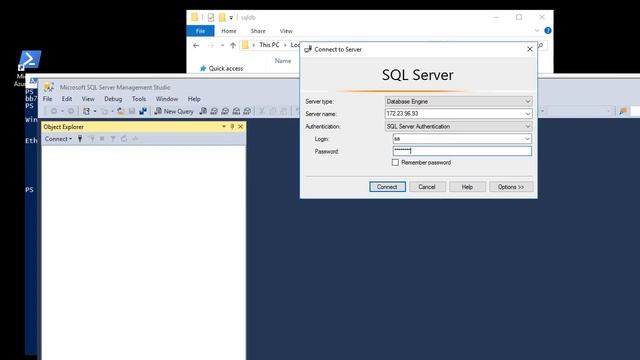
Task: Click Navigate Forward icon in SSMS toolbar
Action: click(x=71, y=111)
